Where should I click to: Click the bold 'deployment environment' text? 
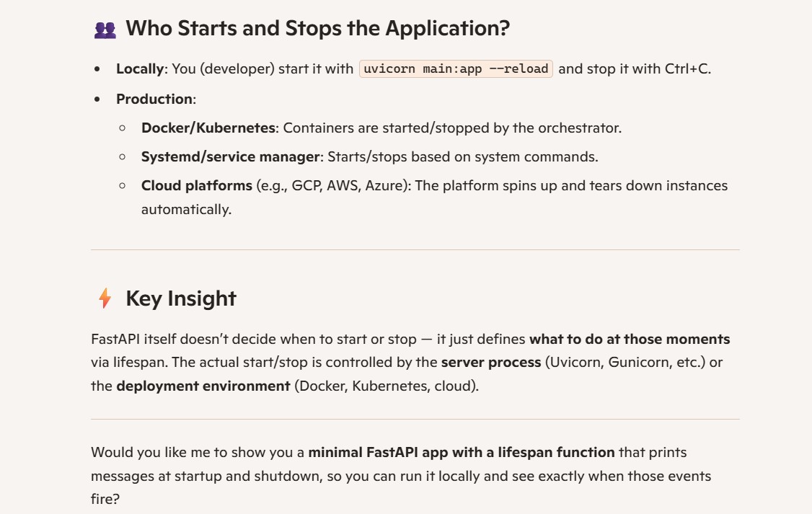click(203, 386)
